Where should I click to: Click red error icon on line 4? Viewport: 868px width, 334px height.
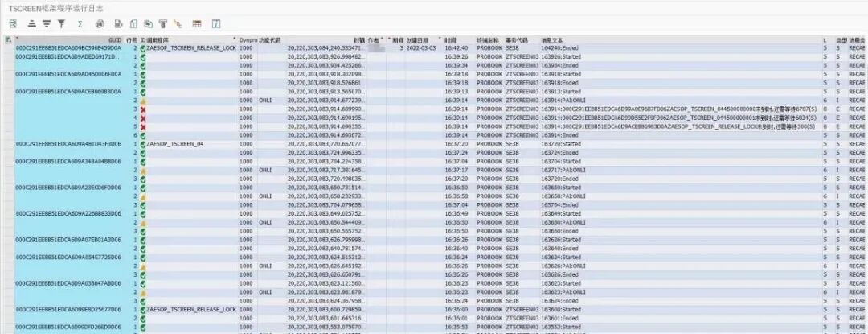click(x=143, y=118)
